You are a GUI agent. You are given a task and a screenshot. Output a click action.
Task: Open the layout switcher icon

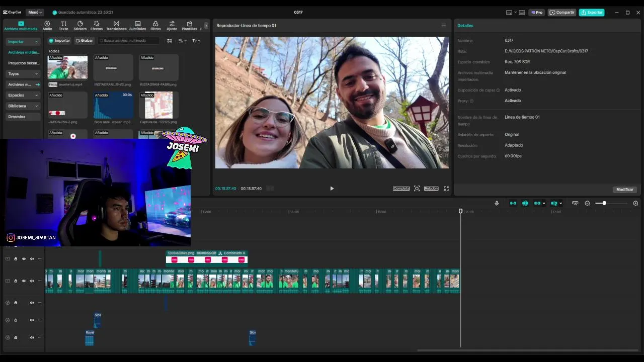(509, 13)
